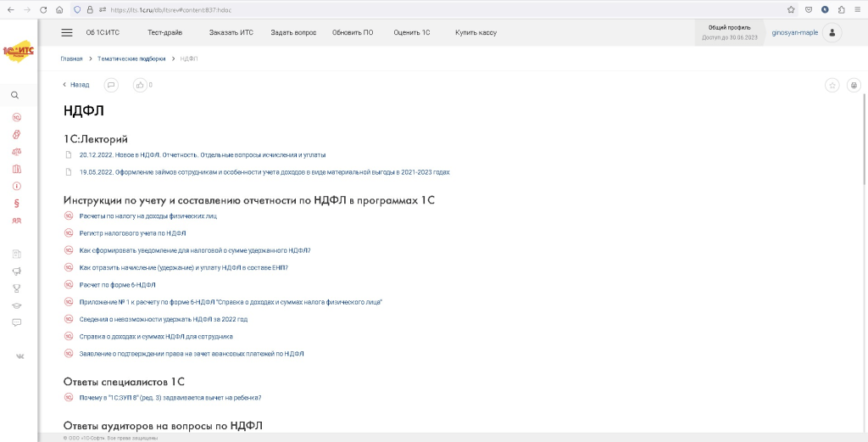Open the chat bubble sidebar icon
The image size is (868, 442).
17,323
